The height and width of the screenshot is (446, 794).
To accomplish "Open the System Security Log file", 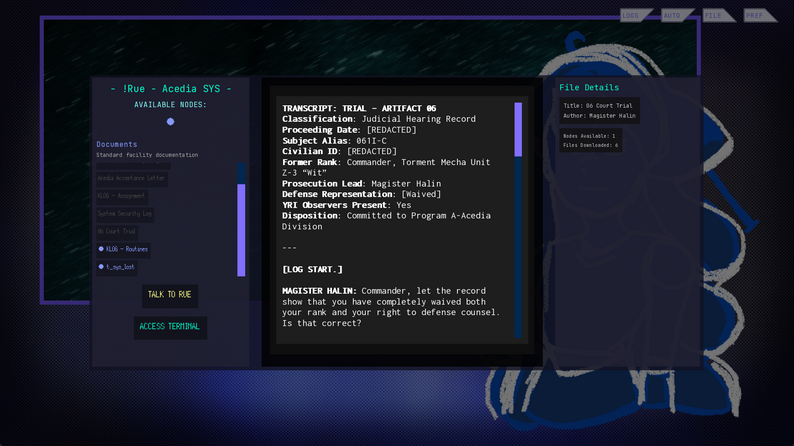I will point(125,214).
